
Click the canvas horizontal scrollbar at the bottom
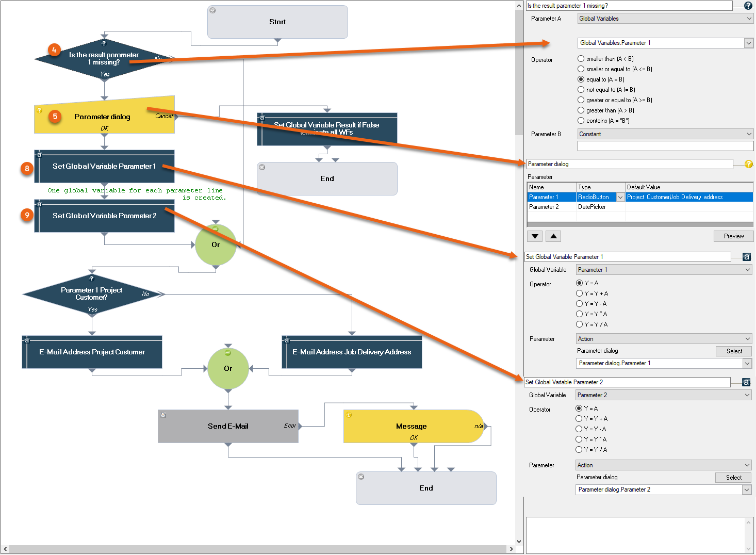258,549
